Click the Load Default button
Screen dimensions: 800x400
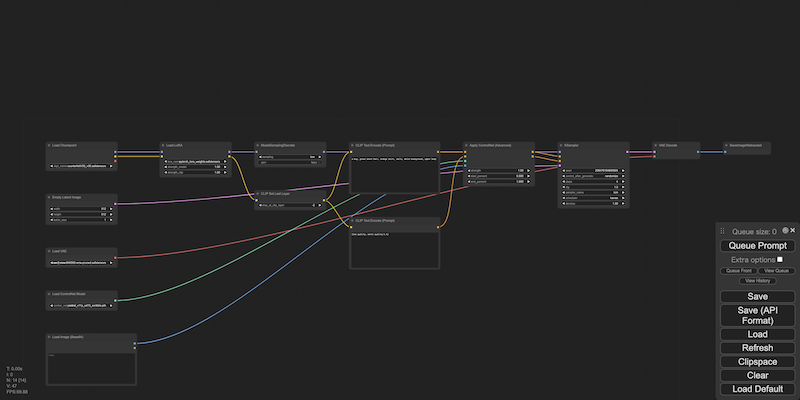tap(757, 389)
